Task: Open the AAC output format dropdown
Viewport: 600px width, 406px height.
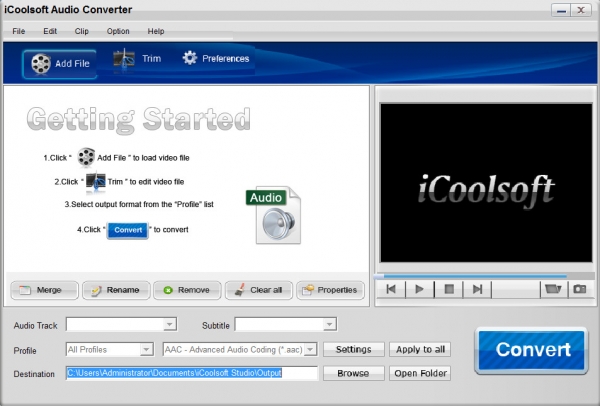Action: click(x=240, y=349)
